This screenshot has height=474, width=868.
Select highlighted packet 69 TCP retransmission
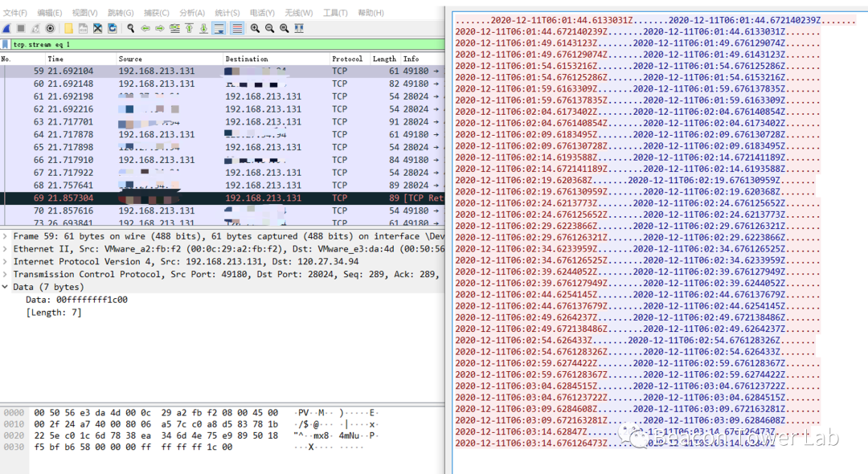[222, 198]
